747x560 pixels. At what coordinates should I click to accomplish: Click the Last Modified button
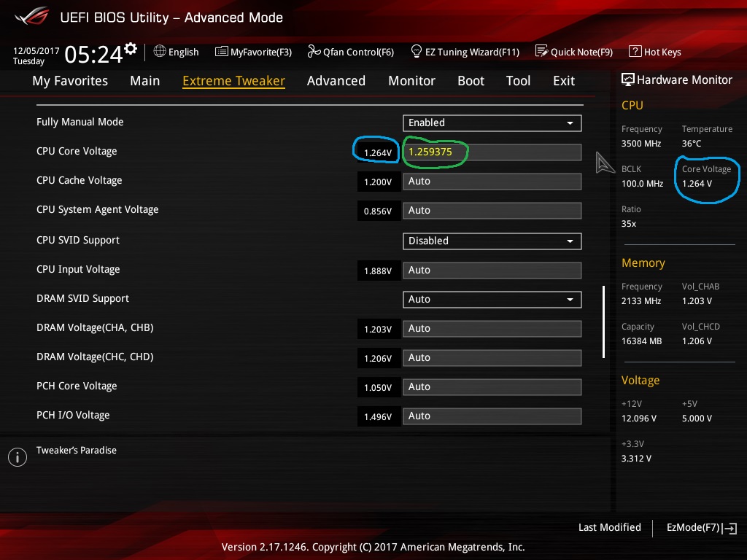tap(609, 528)
